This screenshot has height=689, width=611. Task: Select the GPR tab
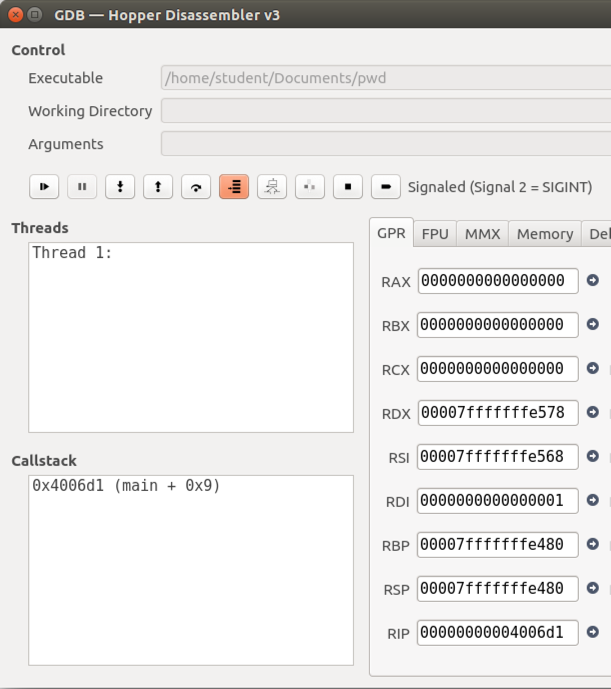pyautogui.click(x=391, y=234)
